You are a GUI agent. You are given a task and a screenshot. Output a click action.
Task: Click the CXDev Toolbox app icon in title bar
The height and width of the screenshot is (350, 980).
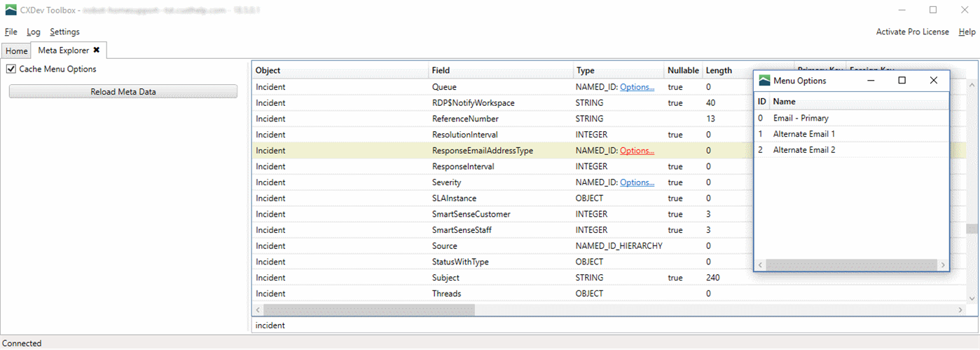coord(11,10)
